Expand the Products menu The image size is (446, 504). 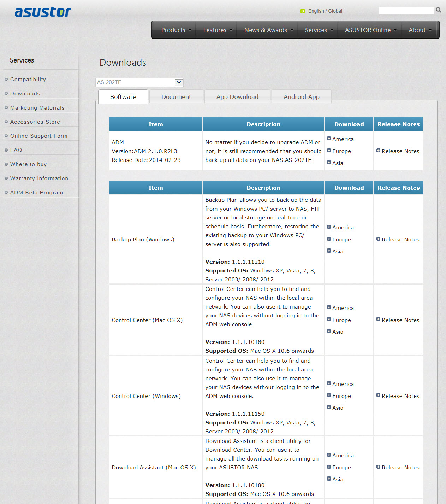coord(176,30)
